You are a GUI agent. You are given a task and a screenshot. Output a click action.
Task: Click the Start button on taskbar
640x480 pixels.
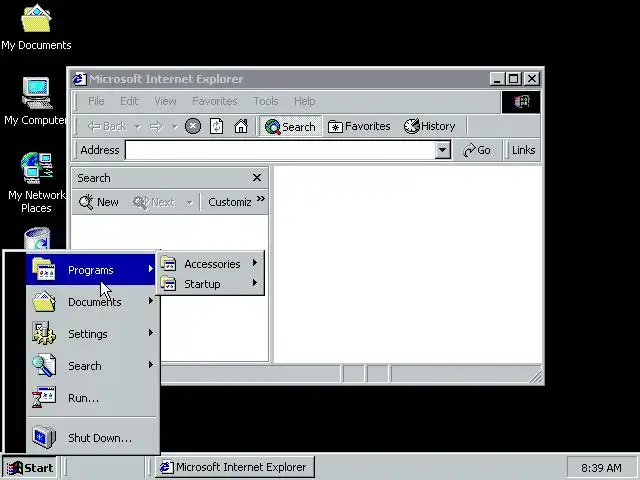(x=30, y=467)
